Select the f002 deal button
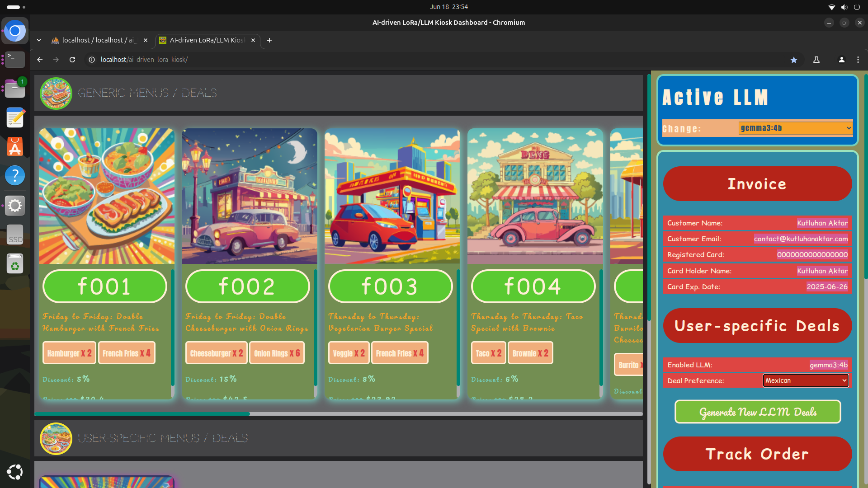The width and height of the screenshot is (868, 488). click(x=247, y=286)
